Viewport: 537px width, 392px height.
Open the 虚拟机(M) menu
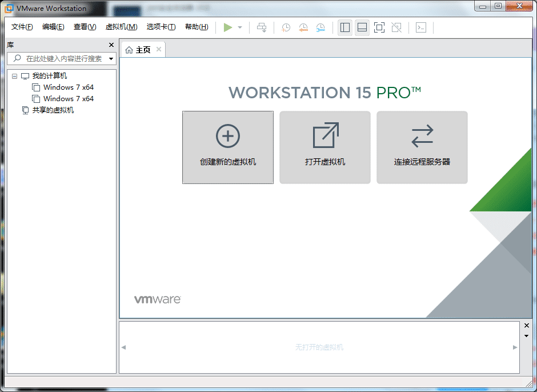[121, 27]
